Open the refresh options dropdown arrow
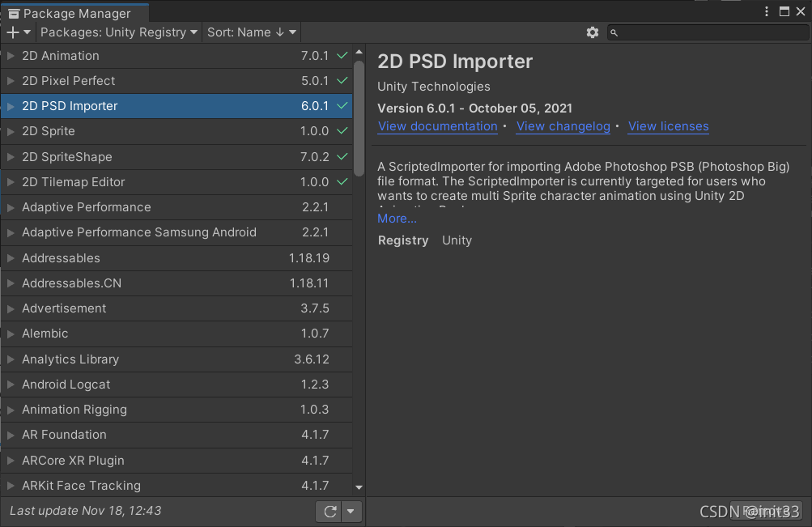The image size is (812, 527). click(x=351, y=512)
